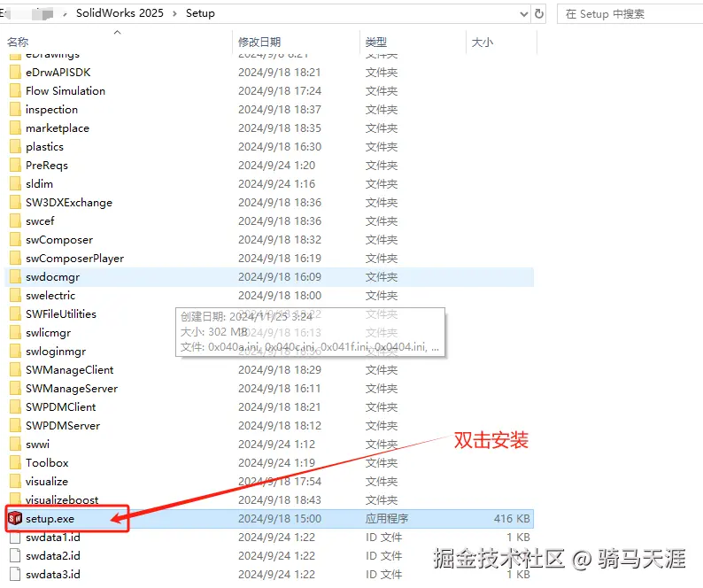Select the swwi folder icon
The width and height of the screenshot is (703, 588).
tap(15, 445)
